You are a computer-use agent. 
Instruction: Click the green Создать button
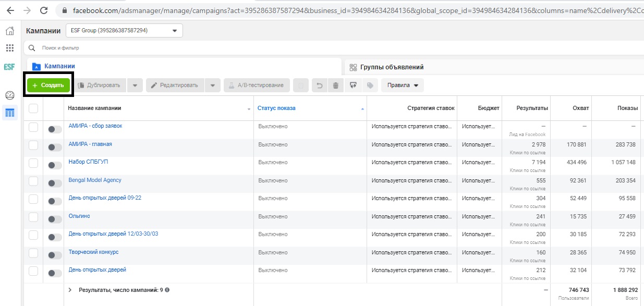point(48,85)
